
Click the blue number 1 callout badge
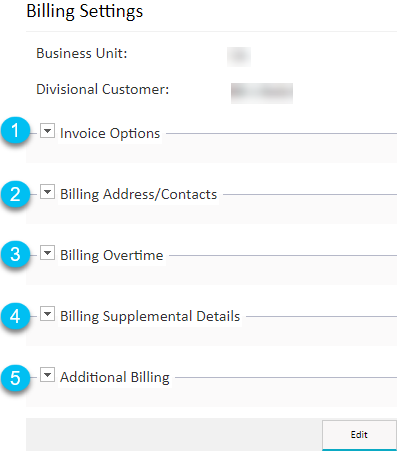pyautogui.click(x=15, y=131)
